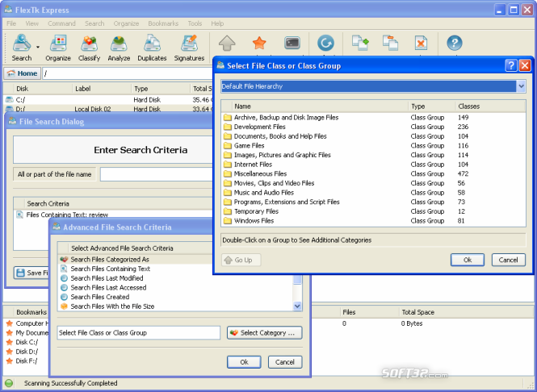Open the Disk C:/ bookmark

pos(23,342)
